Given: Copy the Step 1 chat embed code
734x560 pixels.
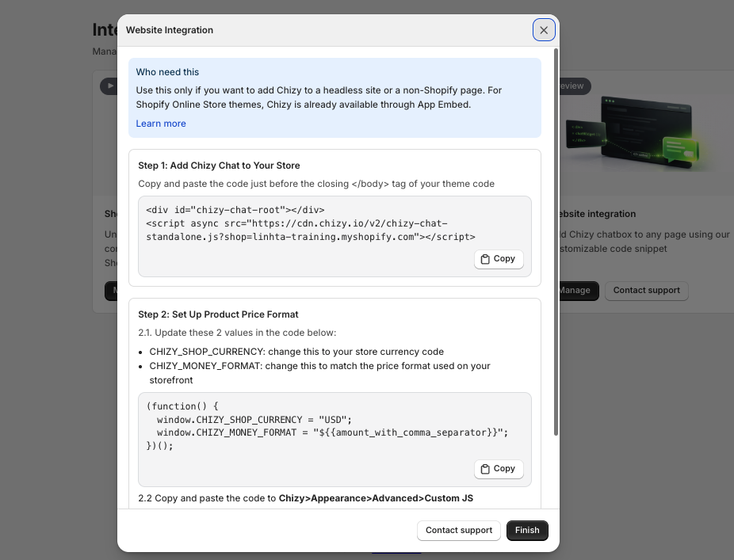Looking at the screenshot, I should (499, 259).
